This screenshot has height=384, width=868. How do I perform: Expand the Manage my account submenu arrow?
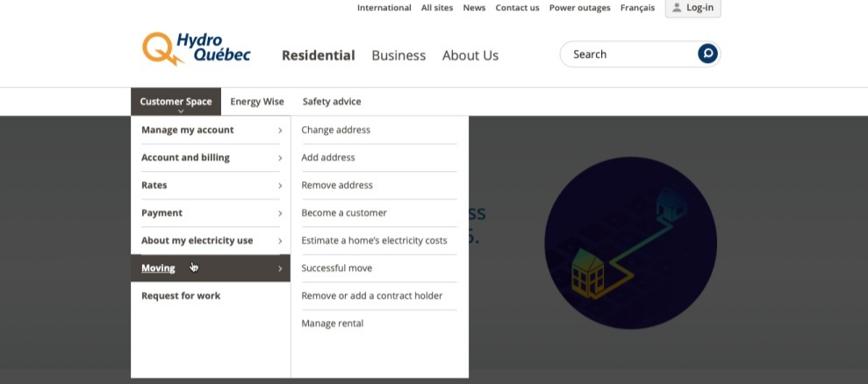(x=280, y=131)
